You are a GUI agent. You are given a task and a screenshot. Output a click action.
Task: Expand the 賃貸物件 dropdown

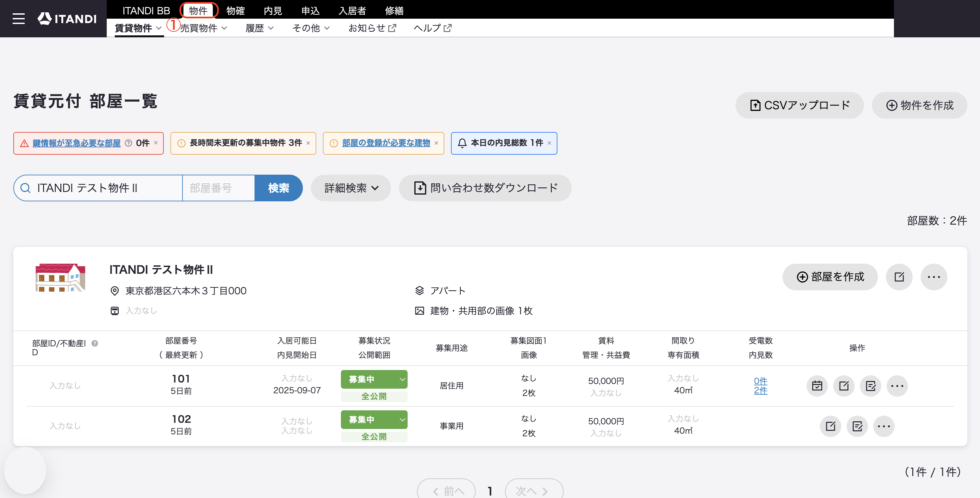138,28
